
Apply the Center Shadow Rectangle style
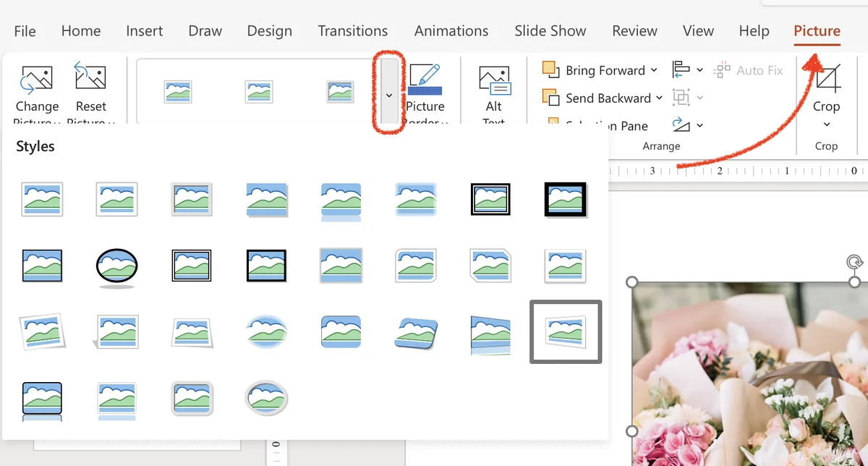[x=341, y=266]
